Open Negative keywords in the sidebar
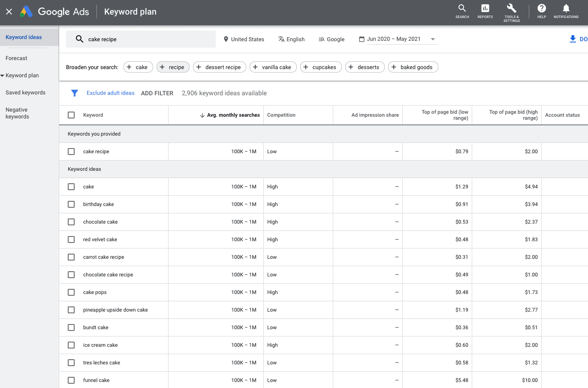The width and height of the screenshot is (588, 388). point(17,113)
